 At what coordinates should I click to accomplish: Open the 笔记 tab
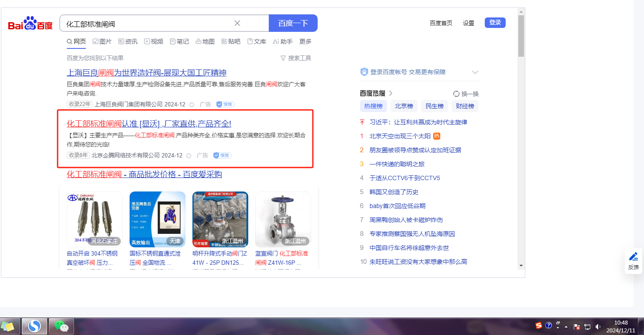pos(179,41)
